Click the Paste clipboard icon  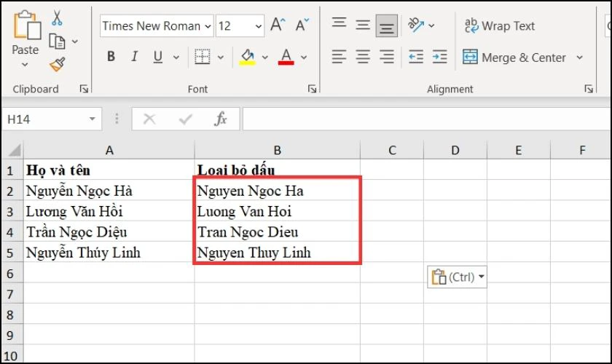point(26,25)
